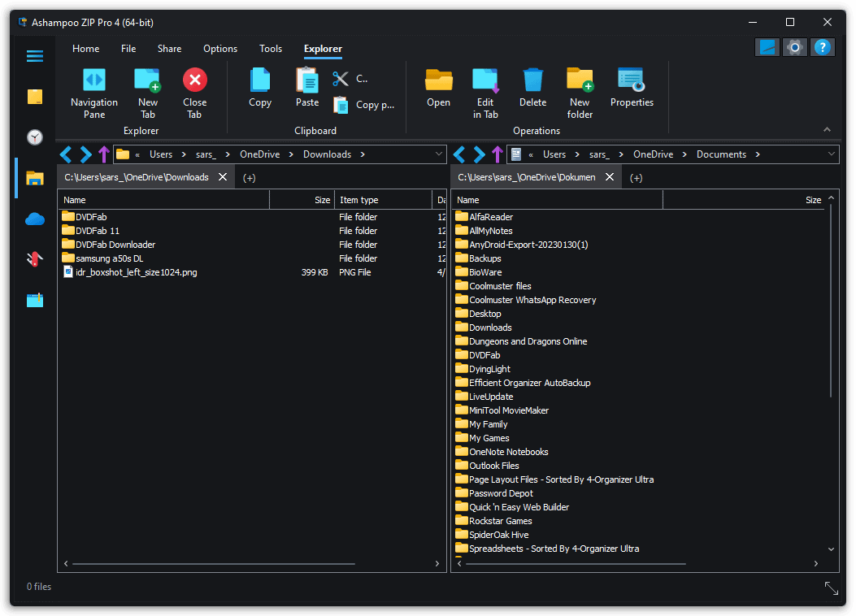Sort left pane by Item type column
This screenshot has height=616, width=856.
coord(383,200)
